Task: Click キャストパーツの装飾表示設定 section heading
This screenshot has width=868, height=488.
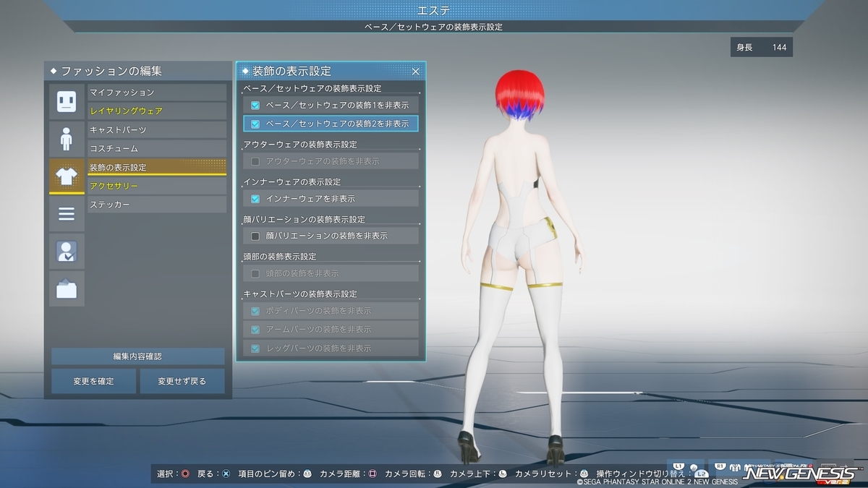Action: pyautogui.click(x=300, y=294)
